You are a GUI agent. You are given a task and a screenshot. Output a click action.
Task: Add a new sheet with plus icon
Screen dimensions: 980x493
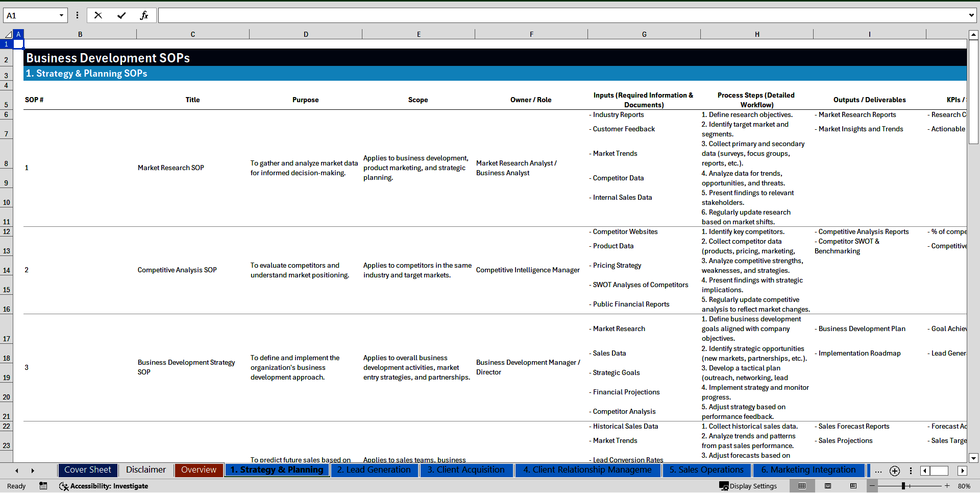(x=894, y=471)
